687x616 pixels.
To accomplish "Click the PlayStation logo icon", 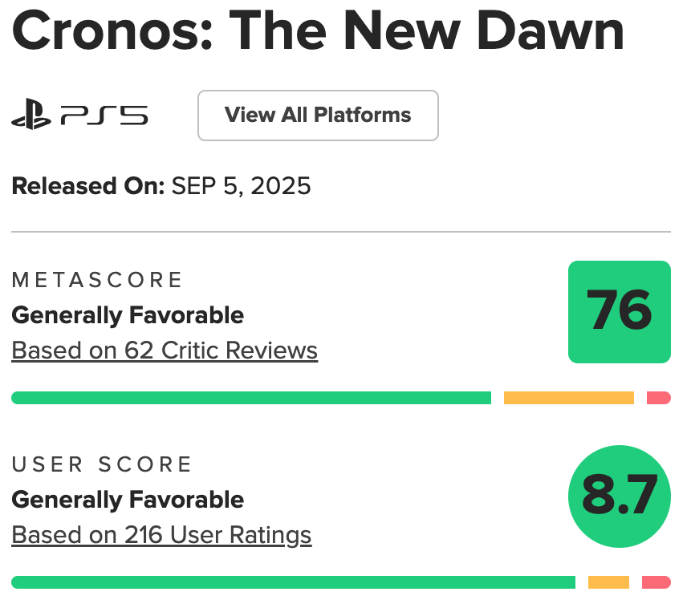I will point(31,114).
